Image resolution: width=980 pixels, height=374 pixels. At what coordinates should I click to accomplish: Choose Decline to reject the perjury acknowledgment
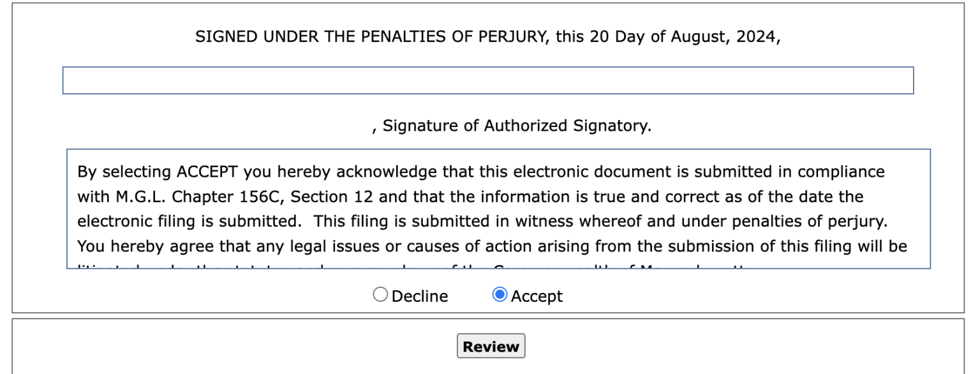pyautogui.click(x=380, y=294)
